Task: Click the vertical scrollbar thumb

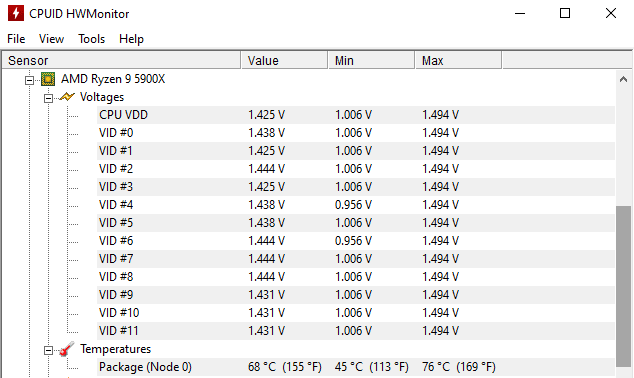Action: [x=623, y=286]
